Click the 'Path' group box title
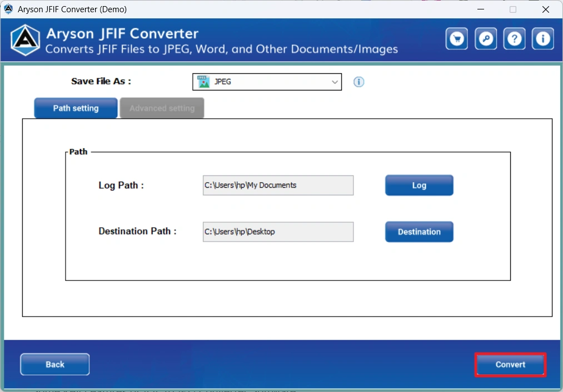Image resolution: width=563 pixels, height=392 pixels. point(78,152)
